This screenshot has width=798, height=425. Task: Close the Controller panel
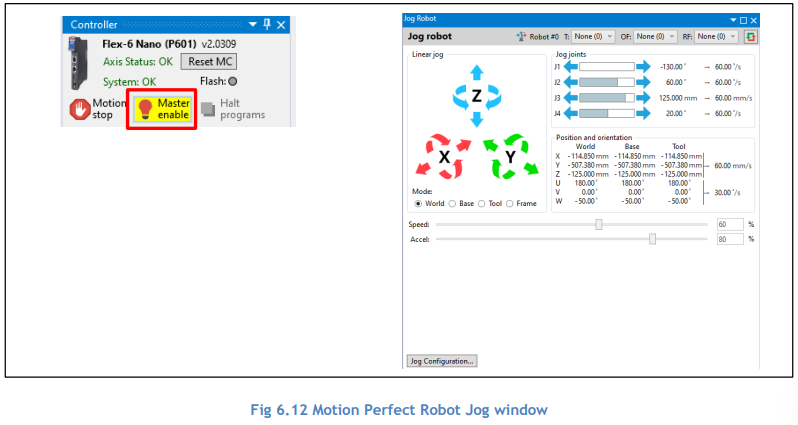pos(281,24)
